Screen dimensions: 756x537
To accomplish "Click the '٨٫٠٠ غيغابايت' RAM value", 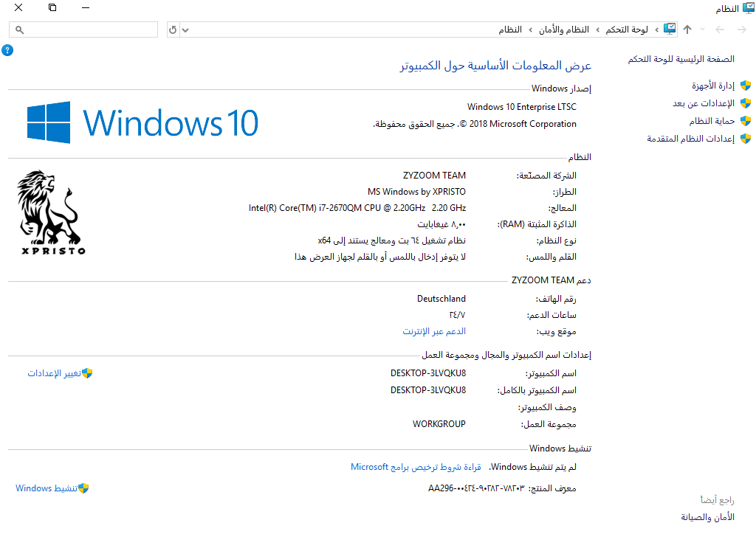I will (x=441, y=224).
